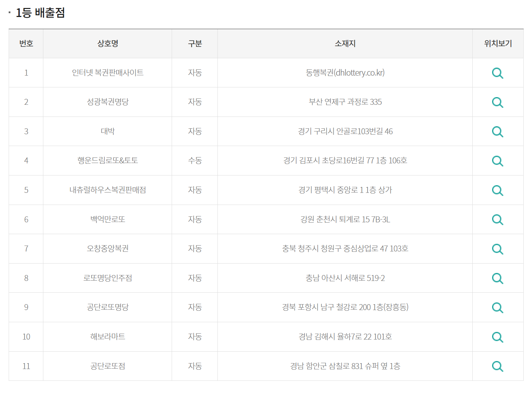Open location view for 인터넷 복권판매사이트
The height and width of the screenshot is (394, 532).
[x=498, y=73]
